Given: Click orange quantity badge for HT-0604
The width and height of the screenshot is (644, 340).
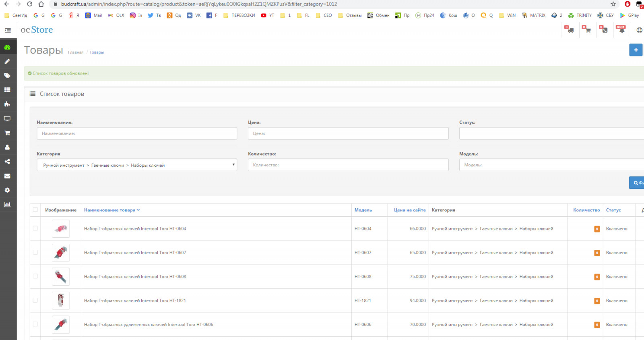Looking at the screenshot, I should click(597, 229).
